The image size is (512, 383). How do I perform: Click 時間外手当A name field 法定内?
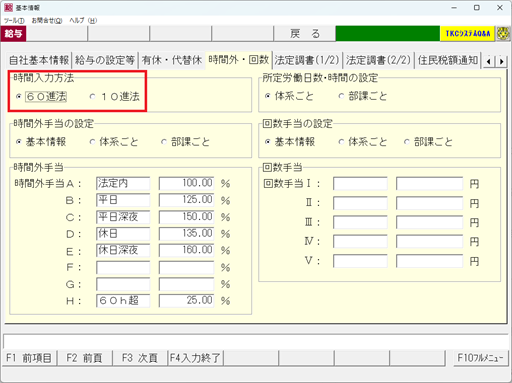point(123,183)
